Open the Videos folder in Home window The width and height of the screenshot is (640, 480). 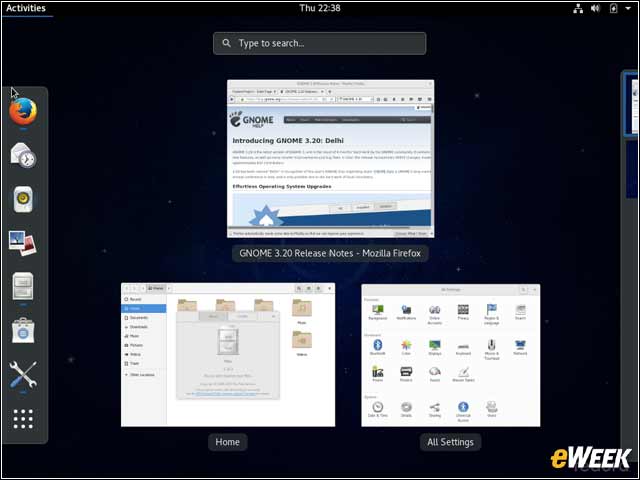pos(302,343)
